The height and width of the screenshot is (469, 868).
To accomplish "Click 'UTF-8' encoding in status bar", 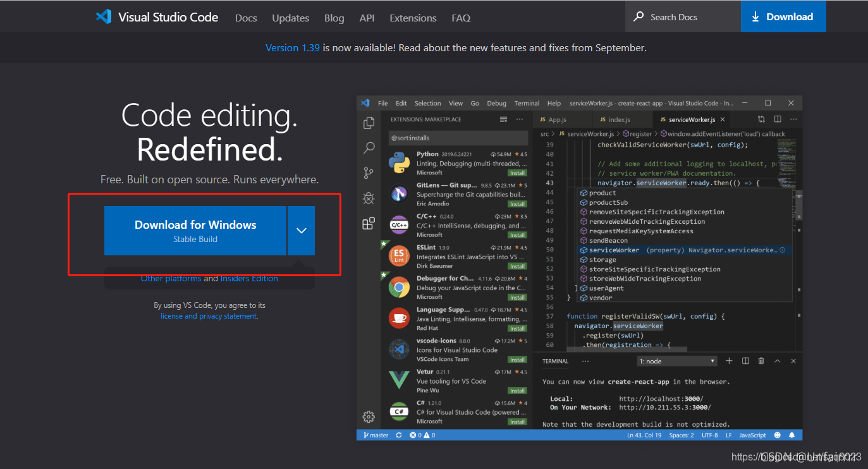I will tap(709, 435).
